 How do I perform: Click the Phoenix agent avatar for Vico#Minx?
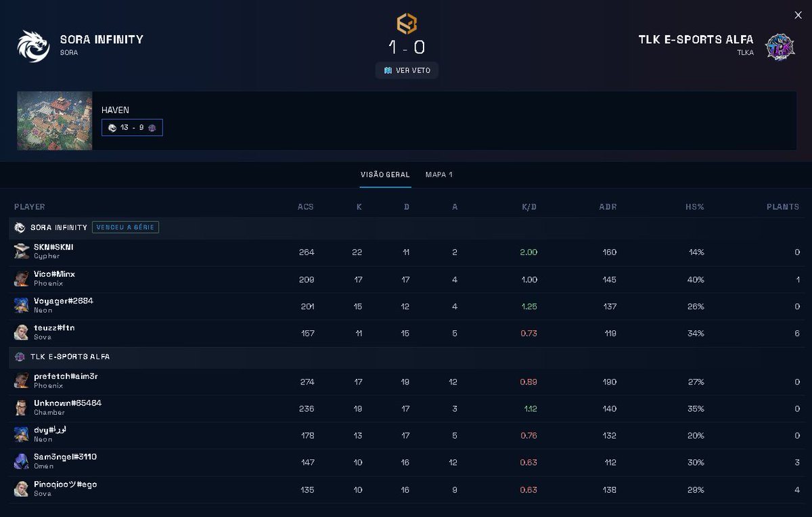coord(22,278)
